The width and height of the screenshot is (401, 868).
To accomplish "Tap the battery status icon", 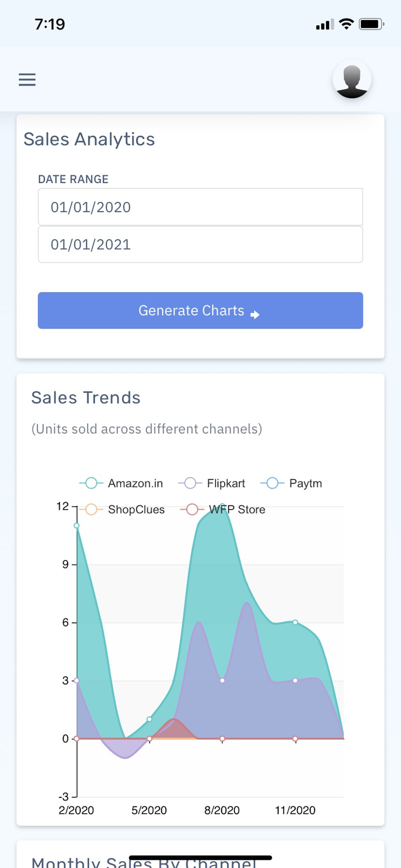I will pyautogui.click(x=371, y=24).
